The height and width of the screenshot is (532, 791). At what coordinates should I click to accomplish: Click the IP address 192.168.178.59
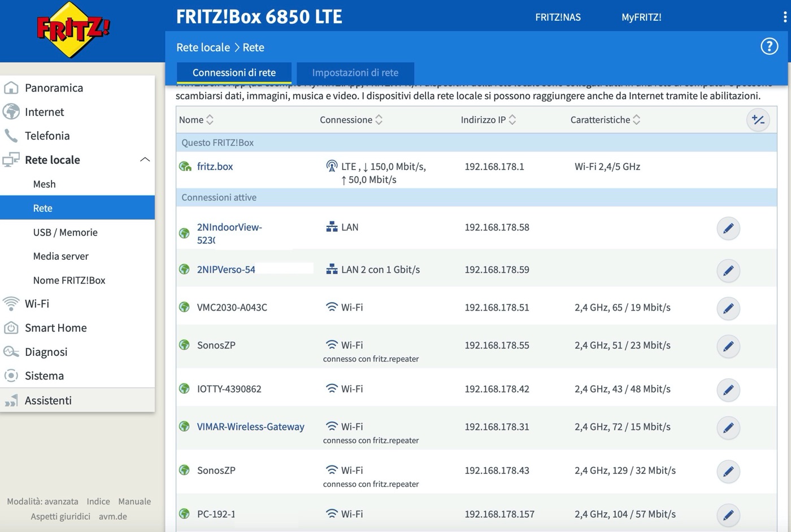[497, 269]
